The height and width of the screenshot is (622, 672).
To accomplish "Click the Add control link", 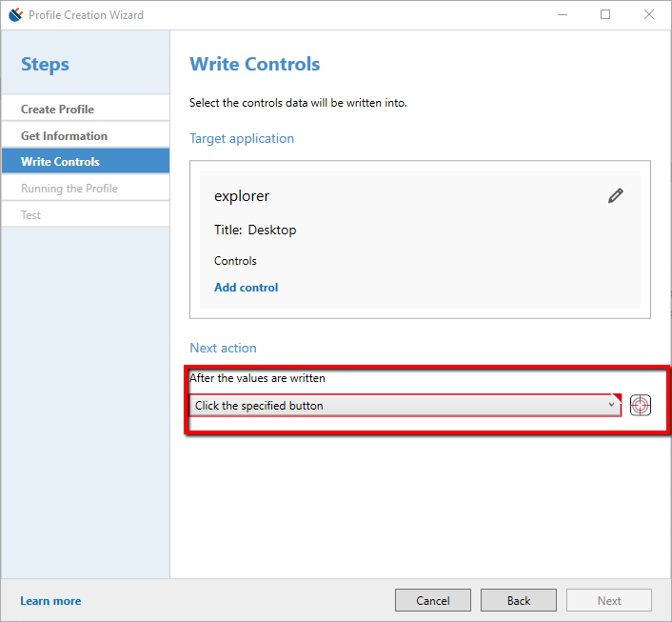I will [247, 288].
